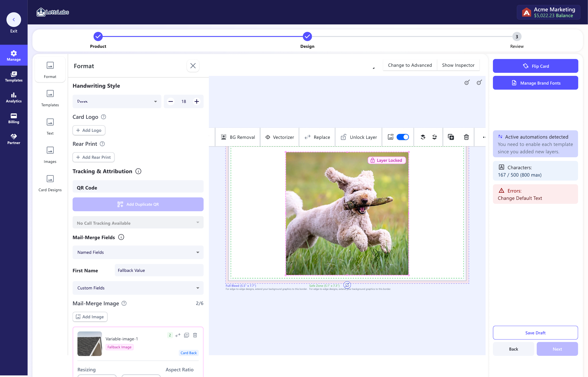
Task: Select the Card Designs panel icon
Action: click(50, 183)
